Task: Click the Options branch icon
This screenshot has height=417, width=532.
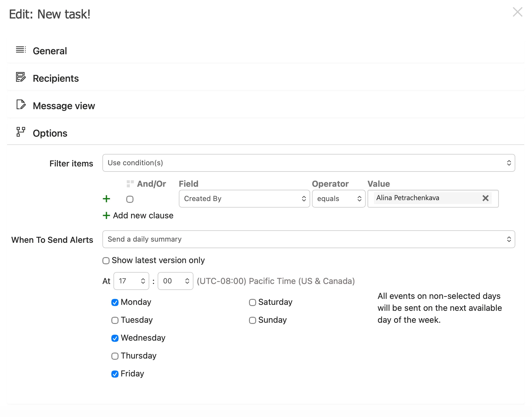Action: pos(21,132)
